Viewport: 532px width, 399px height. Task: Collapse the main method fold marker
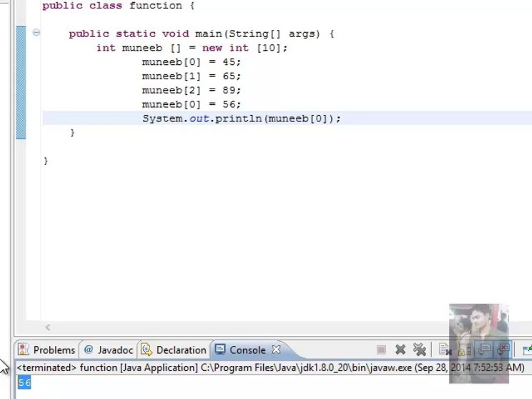click(37, 33)
